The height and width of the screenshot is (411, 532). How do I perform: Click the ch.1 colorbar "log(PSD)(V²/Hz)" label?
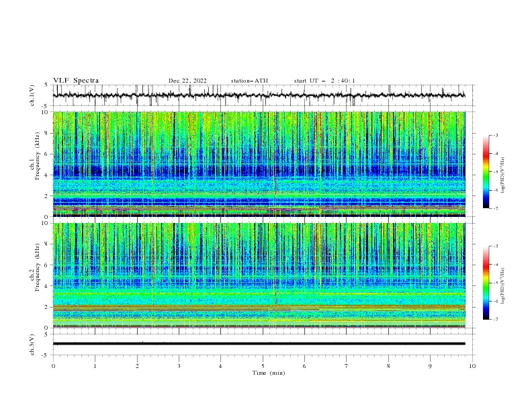point(503,175)
